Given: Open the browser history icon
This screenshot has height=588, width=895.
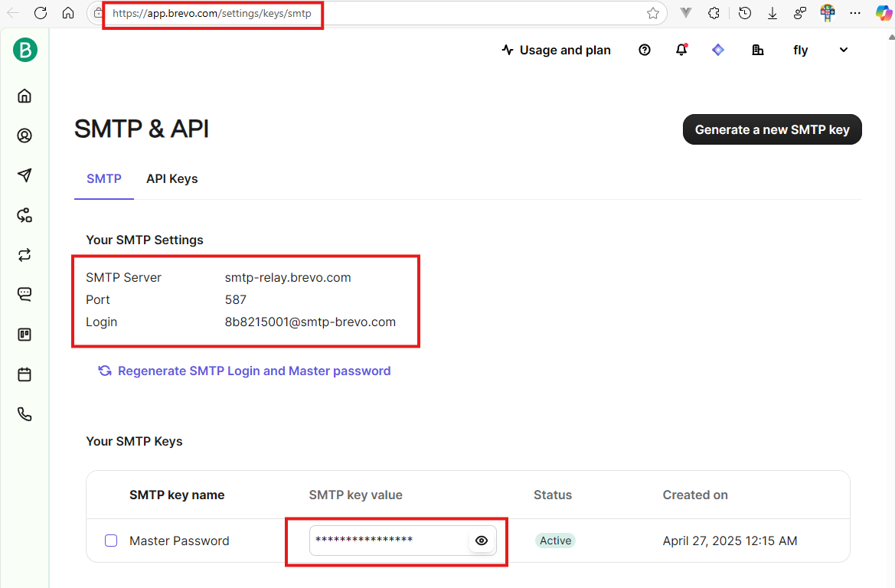Looking at the screenshot, I should 744,13.
